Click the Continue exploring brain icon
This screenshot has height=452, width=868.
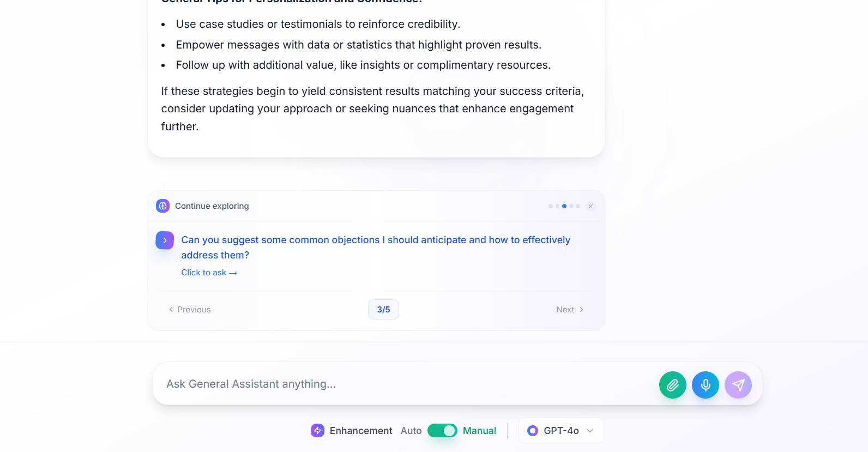pyautogui.click(x=162, y=206)
